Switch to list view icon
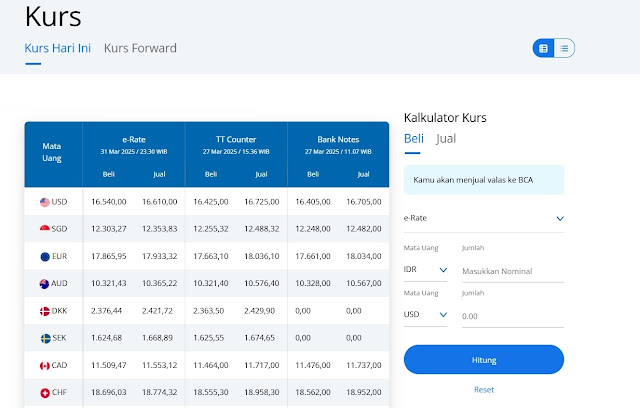 [x=564, y=48]
